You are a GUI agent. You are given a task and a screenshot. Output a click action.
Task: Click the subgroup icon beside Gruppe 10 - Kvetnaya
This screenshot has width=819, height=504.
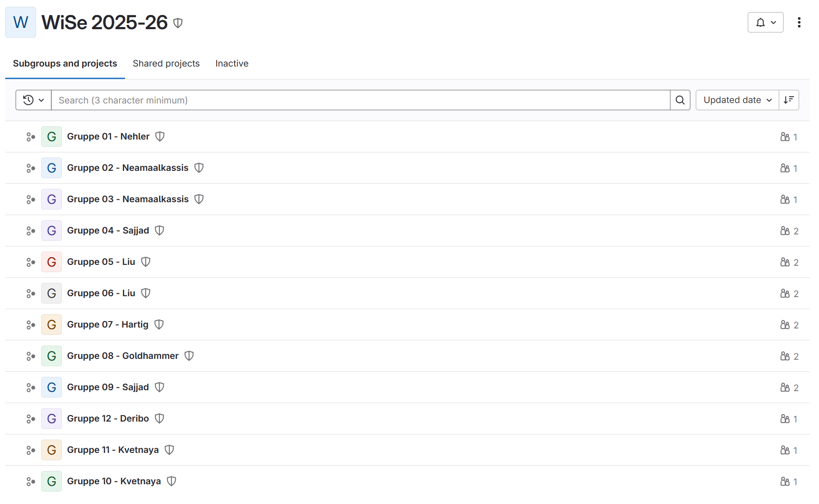[31, 482]
